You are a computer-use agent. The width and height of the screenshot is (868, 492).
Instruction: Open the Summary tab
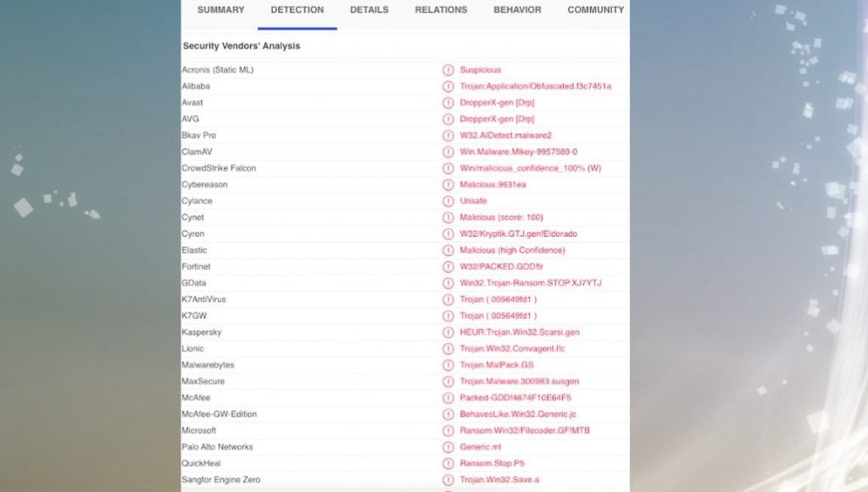(220, 10)
